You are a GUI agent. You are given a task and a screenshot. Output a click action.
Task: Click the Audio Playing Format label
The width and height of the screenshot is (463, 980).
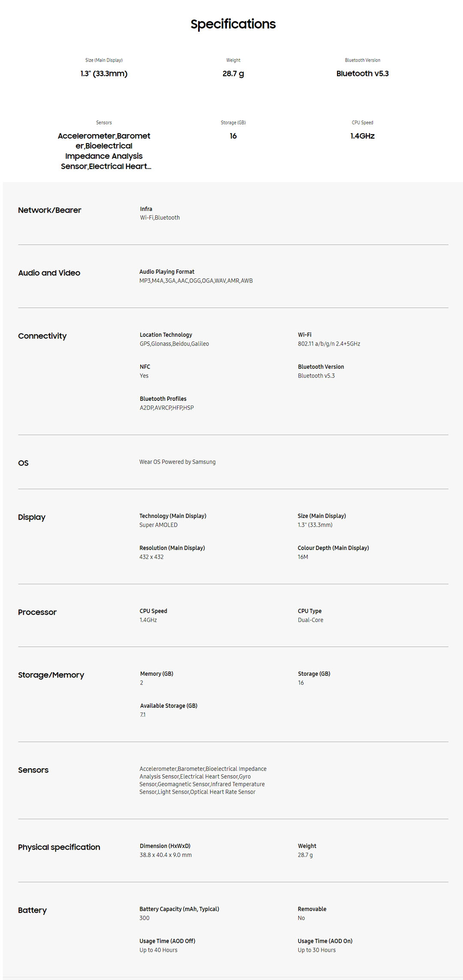point(167,272)
